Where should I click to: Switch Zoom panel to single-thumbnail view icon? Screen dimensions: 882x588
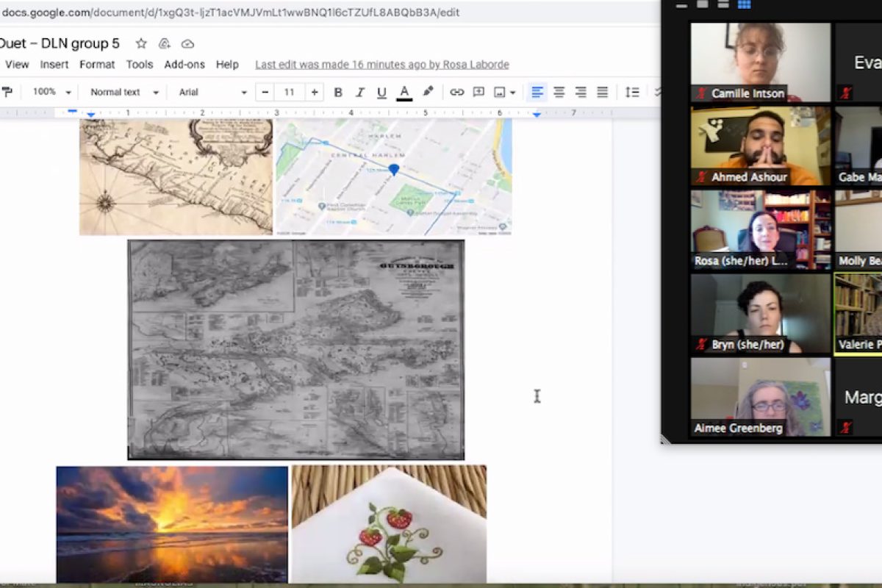click(x=702, y=4)
